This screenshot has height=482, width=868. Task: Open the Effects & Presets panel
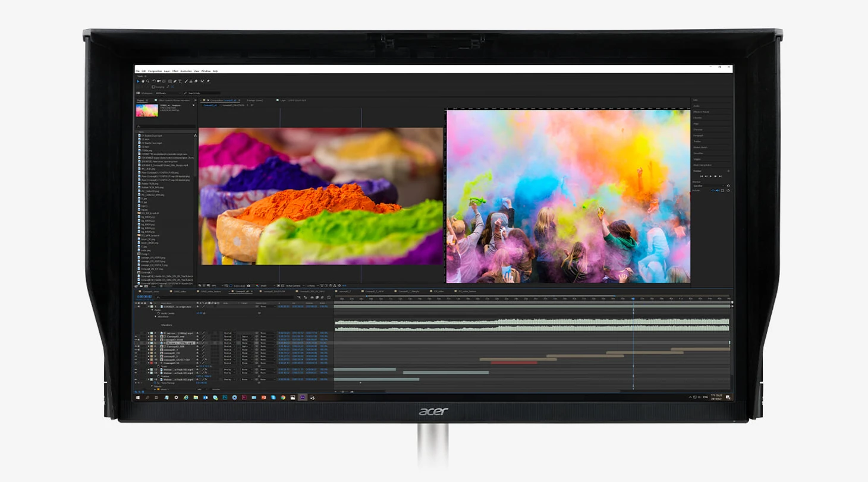[701, 112]
